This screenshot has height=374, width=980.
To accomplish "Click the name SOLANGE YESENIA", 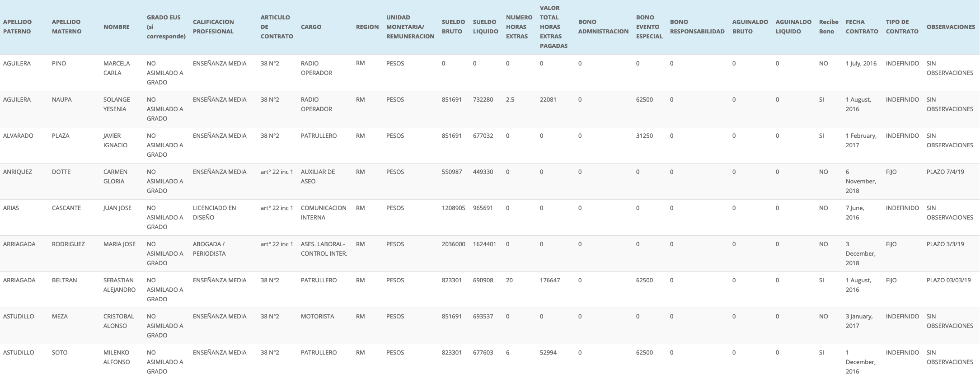I will coord(117,104).
